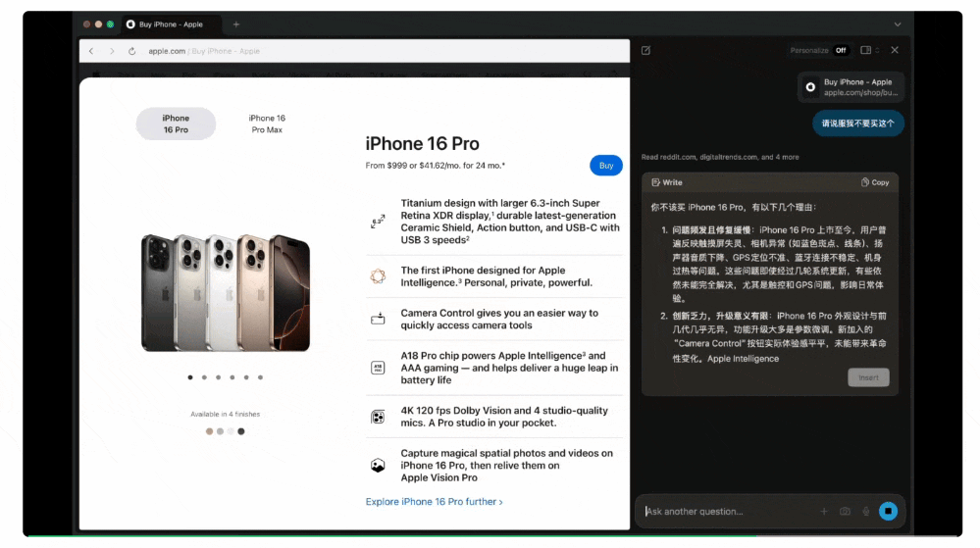
Task: Choose the Natural Titanium color swatch
Action: tap(220, 431)
